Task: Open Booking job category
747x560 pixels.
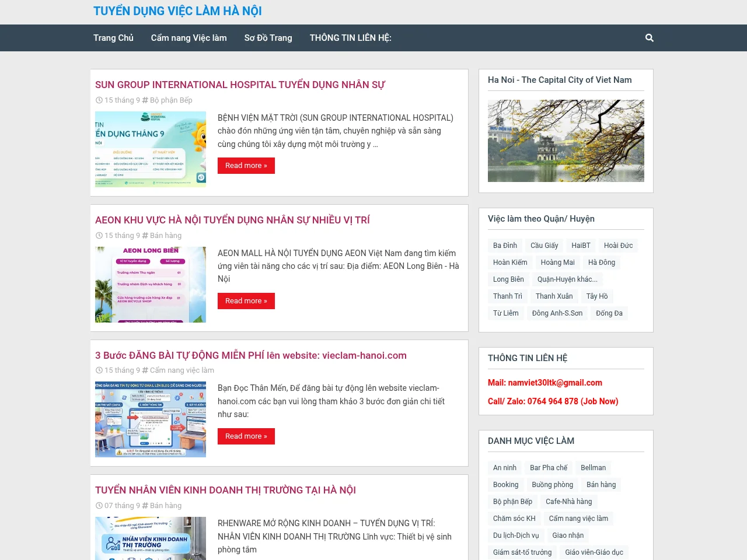Action: point(506,485)
